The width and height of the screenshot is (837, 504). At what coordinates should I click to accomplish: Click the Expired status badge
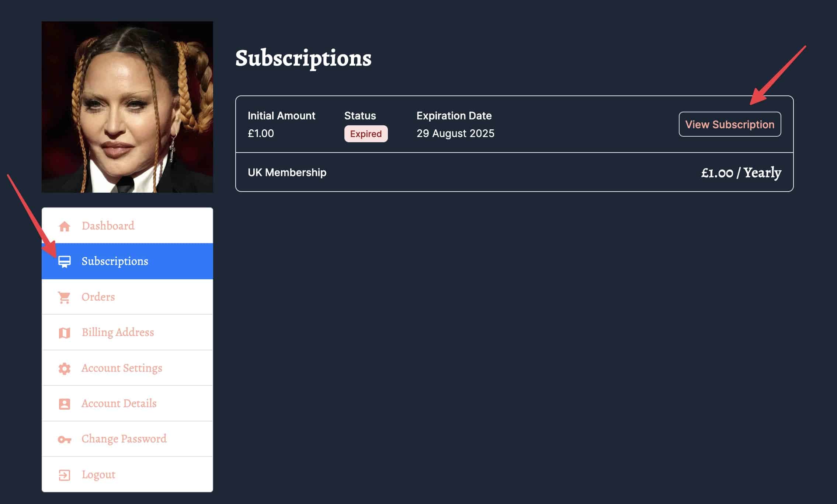[x=366, y=134]
